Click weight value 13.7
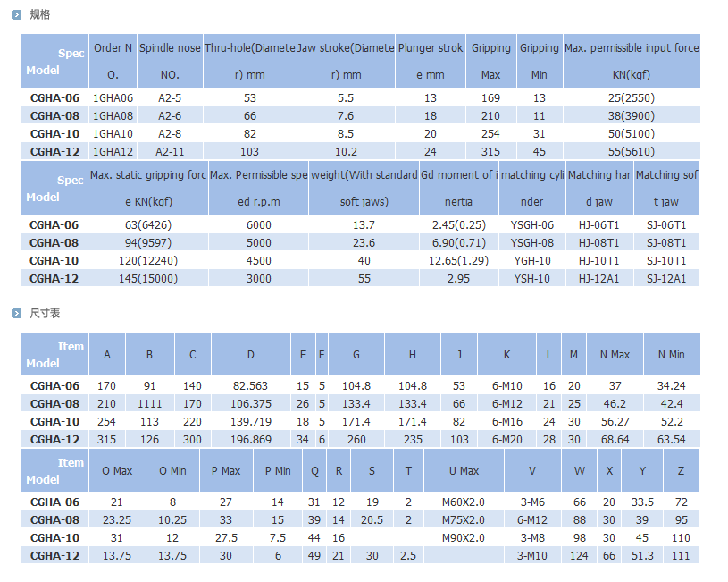 click(364, 225)
